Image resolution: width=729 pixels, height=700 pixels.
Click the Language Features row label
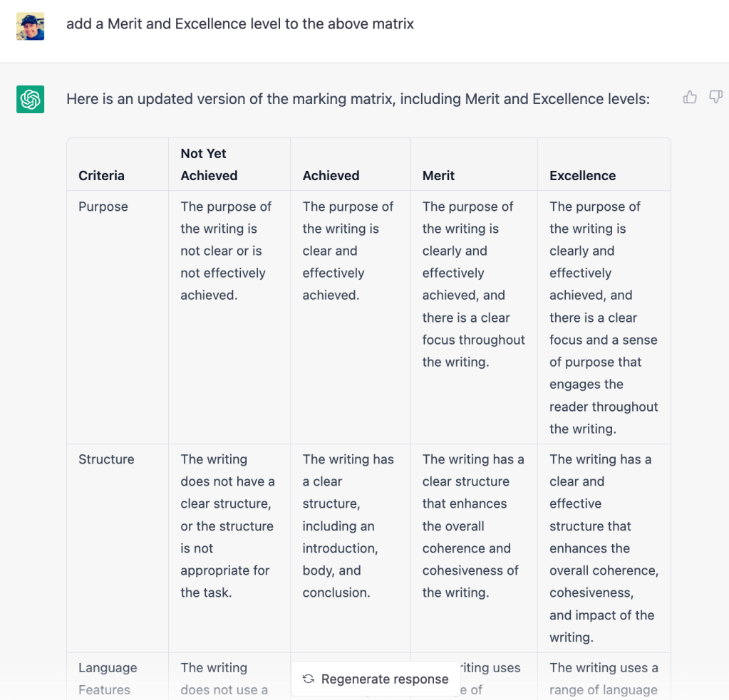[x=108, y=678]
